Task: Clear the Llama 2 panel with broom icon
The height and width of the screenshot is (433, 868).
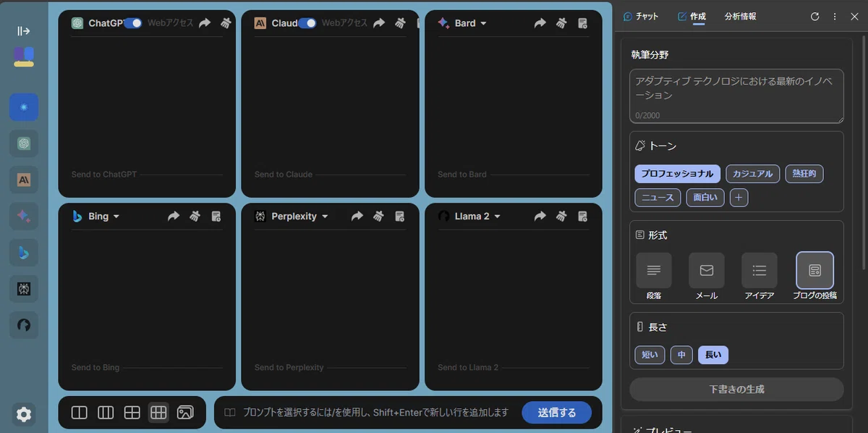Action: [x=561, y=216]
